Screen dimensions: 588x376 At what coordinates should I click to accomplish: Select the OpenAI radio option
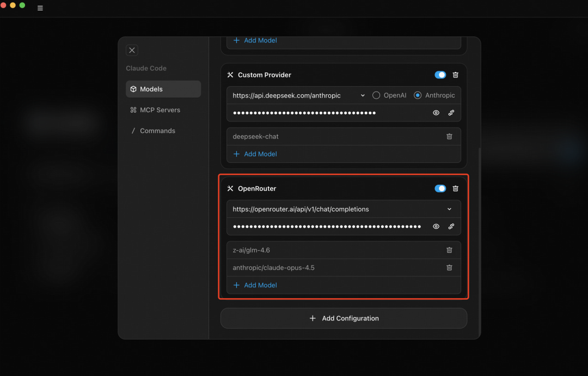click(x=389, y=95)
